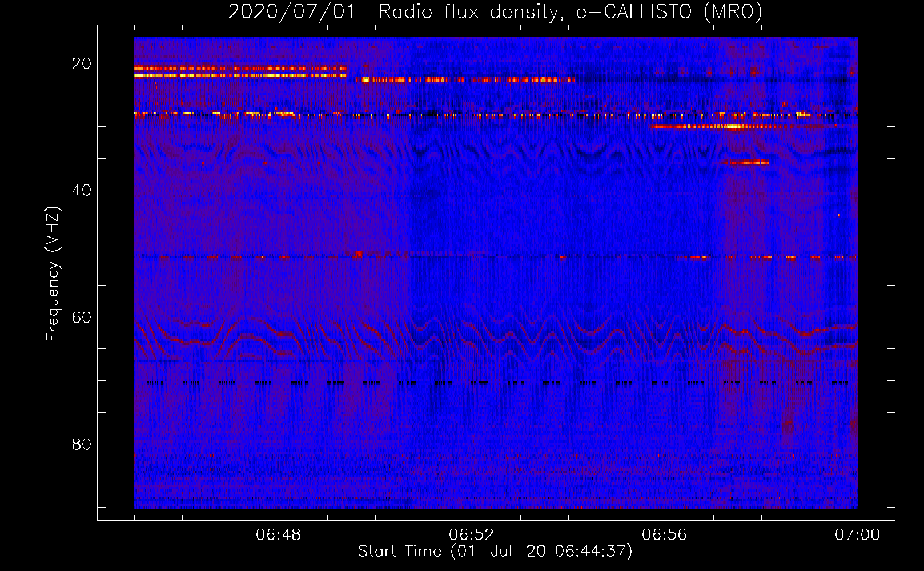Click the 06:48 time tick label
924x571 pixels.
point(279,535)
